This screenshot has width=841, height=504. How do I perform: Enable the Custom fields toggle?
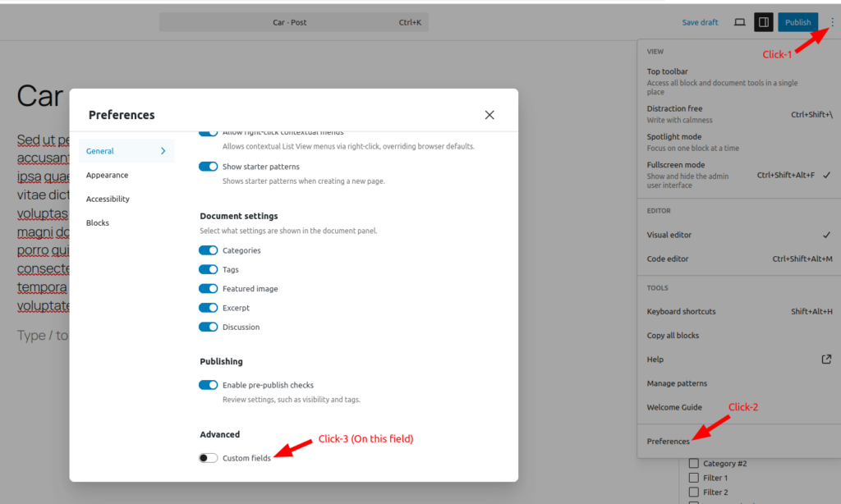point(208,458)
